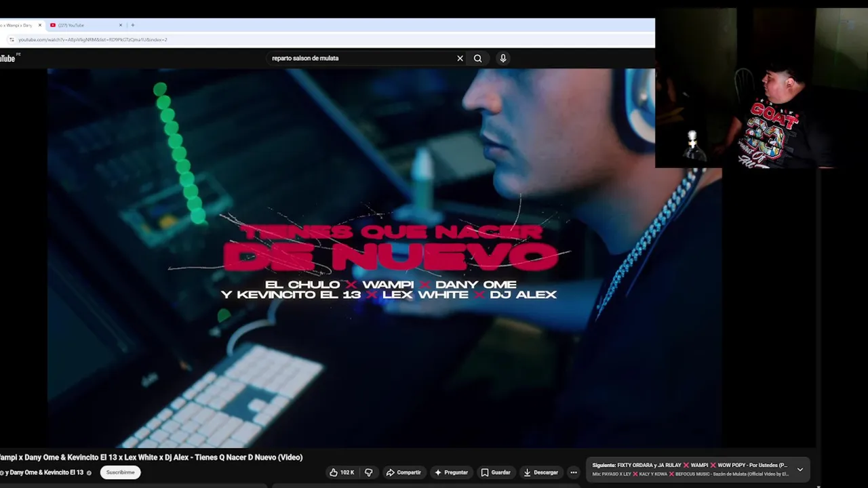The width and height of the screenshot is (868, 488).
Task: Open site information icon in address bar
Action: coord(12,39)
